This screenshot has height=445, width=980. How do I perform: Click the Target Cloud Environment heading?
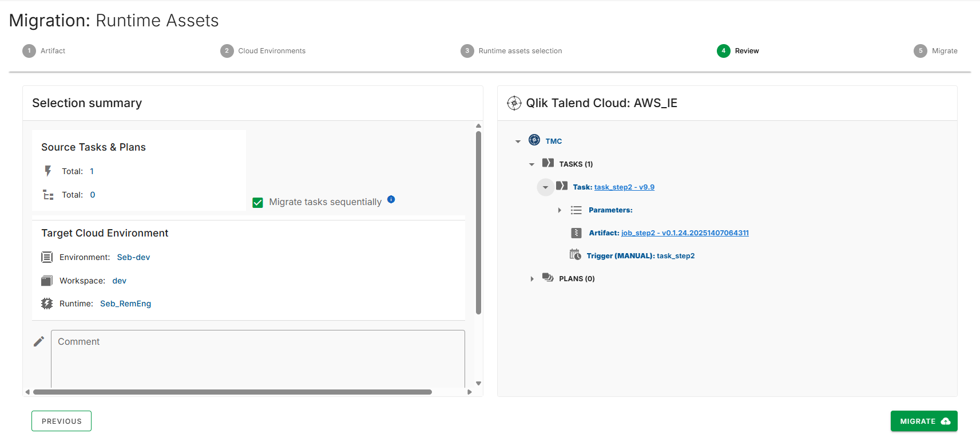[105, 233]
